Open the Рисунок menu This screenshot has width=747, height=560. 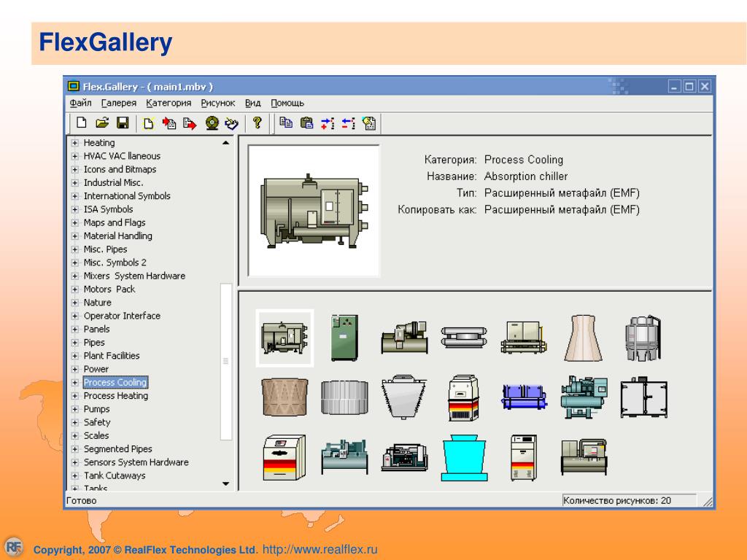point(217,103)
